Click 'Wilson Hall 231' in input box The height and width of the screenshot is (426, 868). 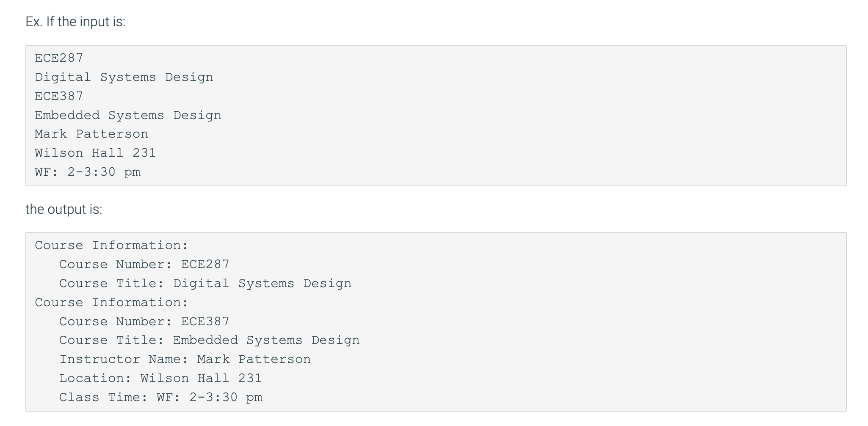[95, 153]
